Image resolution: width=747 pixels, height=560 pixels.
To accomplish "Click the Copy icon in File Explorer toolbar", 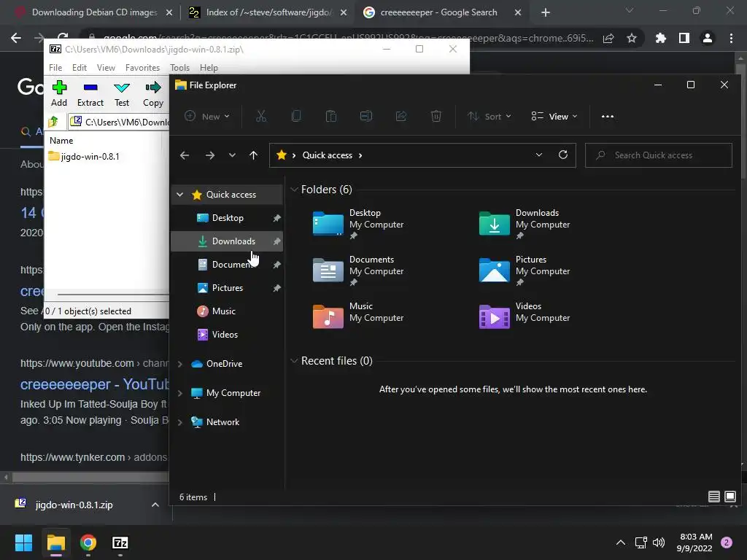I will tap(296, 116).
